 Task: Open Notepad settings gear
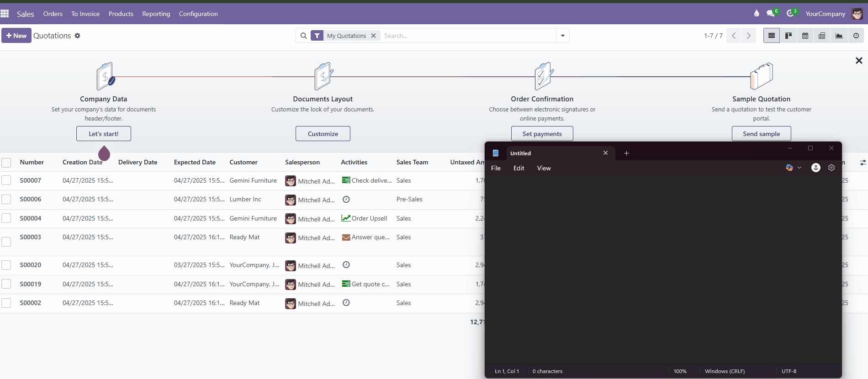tap(831, 168)
